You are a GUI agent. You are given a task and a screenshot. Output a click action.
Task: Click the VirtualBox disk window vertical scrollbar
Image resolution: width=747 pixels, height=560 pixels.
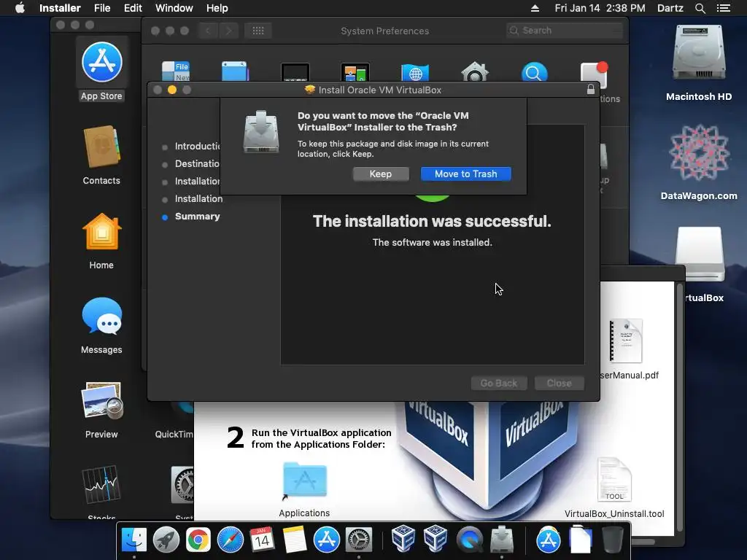pyautogui.click(x=680, y=407)
